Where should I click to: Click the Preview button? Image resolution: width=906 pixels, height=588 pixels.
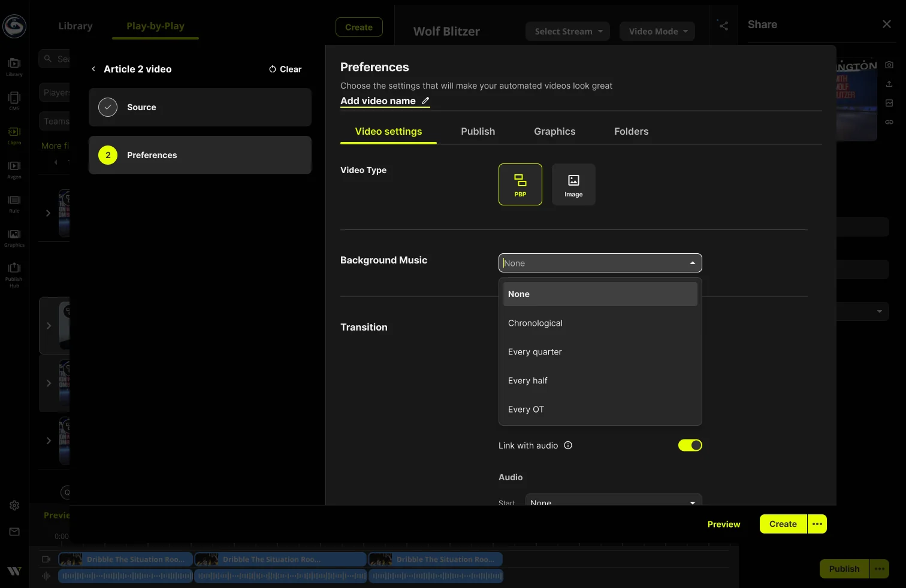[723, 524]
